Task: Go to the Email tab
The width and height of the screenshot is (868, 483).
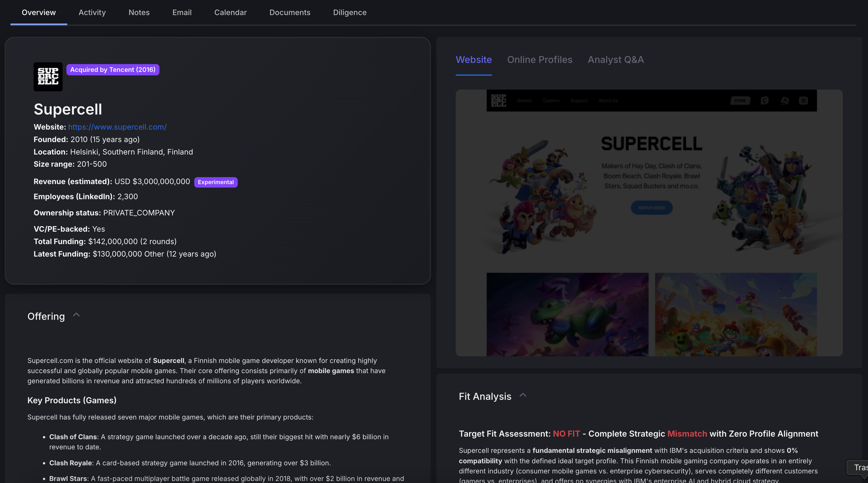Action: coord(182,12)
